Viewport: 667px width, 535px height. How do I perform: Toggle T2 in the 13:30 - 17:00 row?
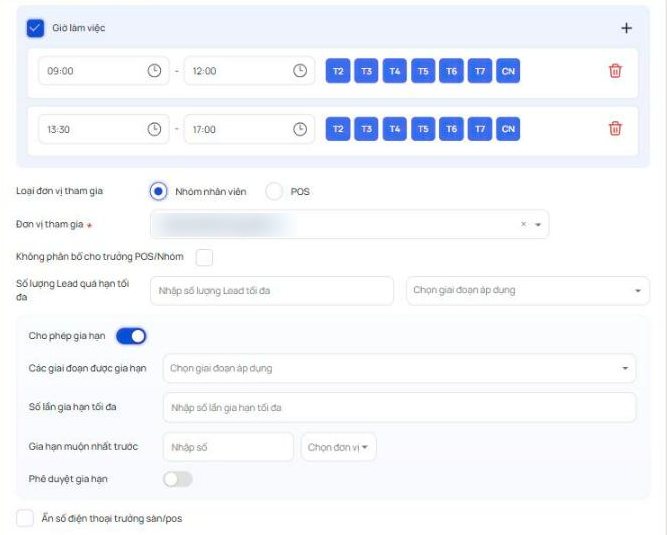[338, 129]
